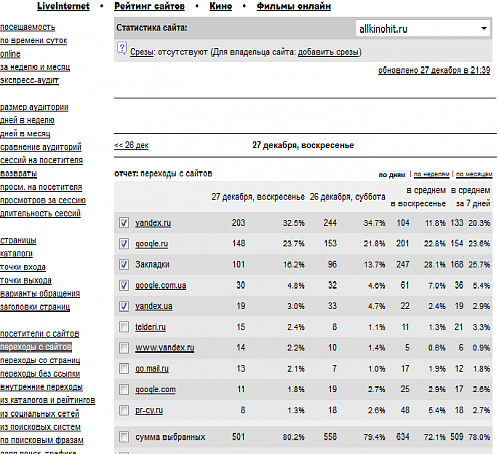Image resolution: width=499 pixels, height=454 pixels.
Task: Open за неделю и месяц report
Action: (x=35, y=67)
